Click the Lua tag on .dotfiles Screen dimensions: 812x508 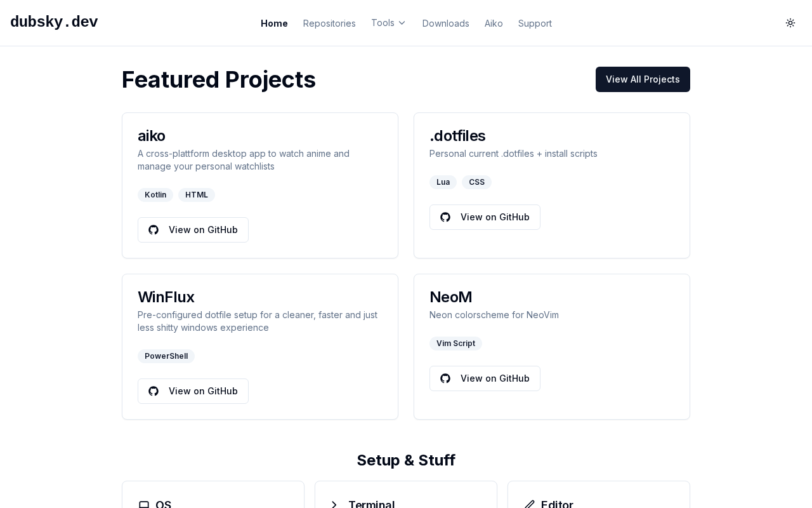point(443,182)
